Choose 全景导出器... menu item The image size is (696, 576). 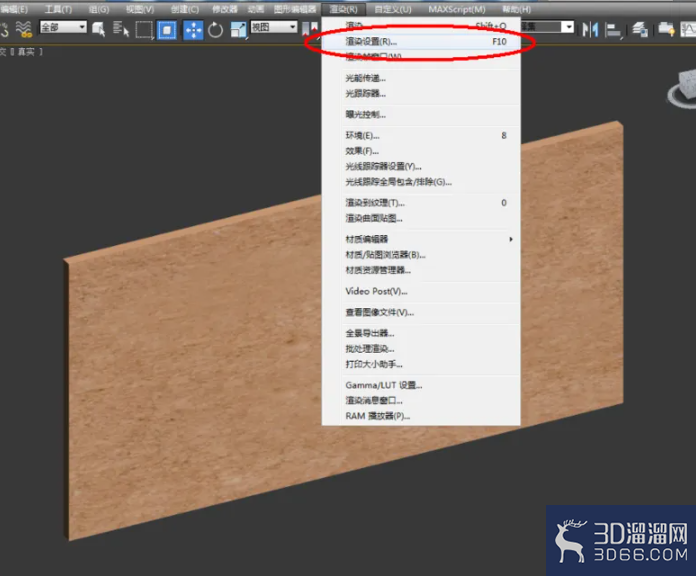421,333
